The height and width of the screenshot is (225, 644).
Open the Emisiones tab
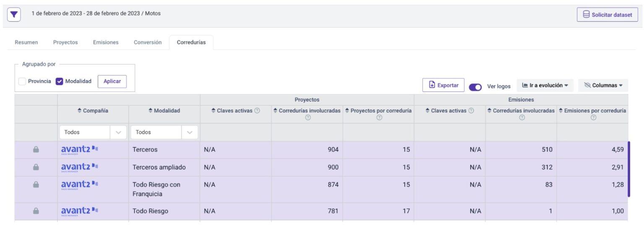coord(106,42)
